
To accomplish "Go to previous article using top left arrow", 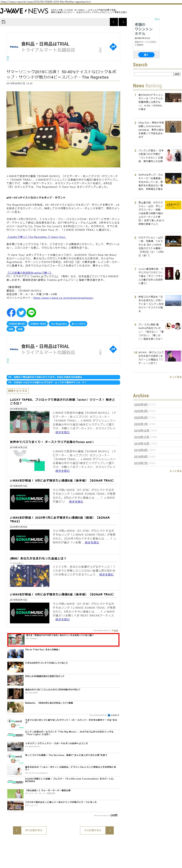I will [x=114, y=22].
